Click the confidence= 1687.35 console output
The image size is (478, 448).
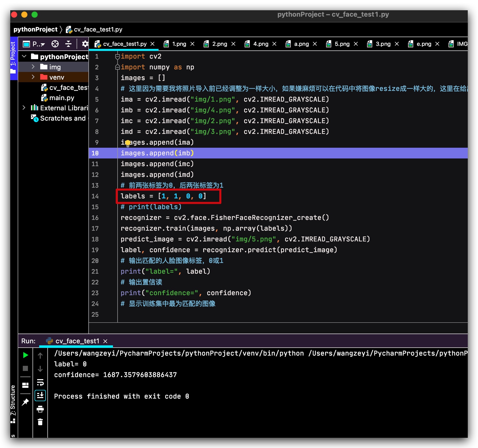pyautogui.click(x=116, y=375)
